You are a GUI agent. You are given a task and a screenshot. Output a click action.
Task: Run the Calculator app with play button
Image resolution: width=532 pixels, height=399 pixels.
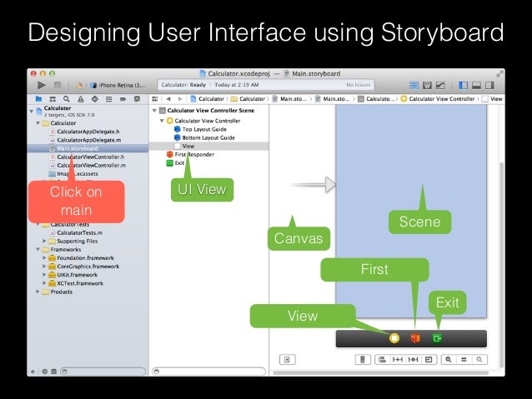(x=42, y=85)
